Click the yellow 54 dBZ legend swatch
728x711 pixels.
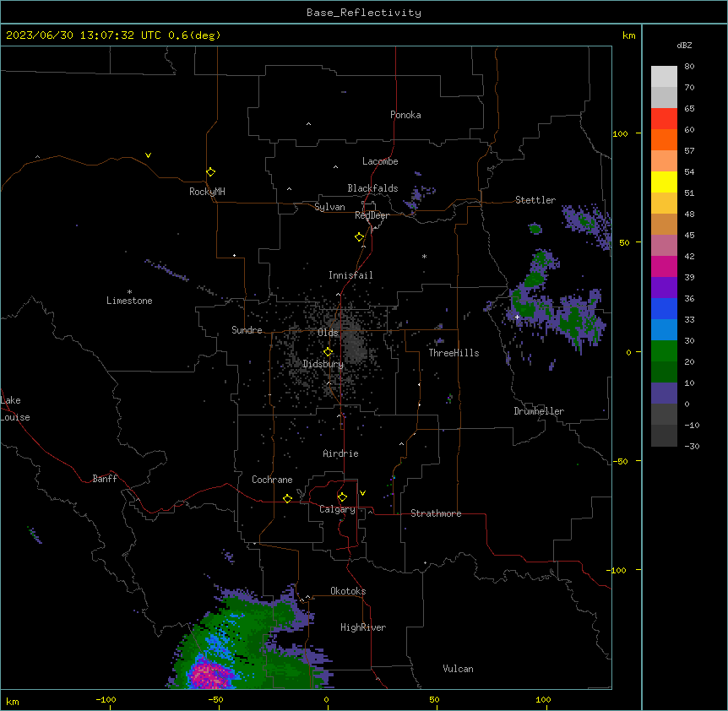click(x=664, y=182)
